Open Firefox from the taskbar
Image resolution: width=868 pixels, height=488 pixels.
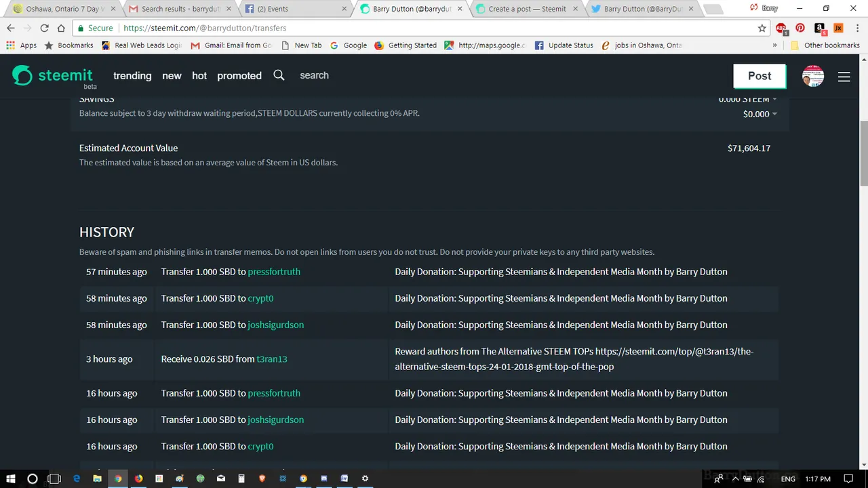(x=138, y=479)
